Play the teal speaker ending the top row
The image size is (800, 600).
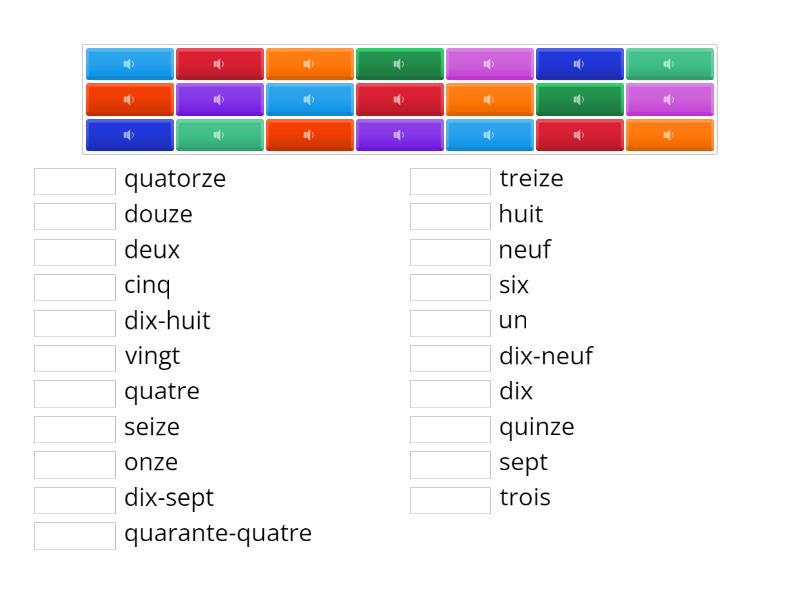point(670,63)
